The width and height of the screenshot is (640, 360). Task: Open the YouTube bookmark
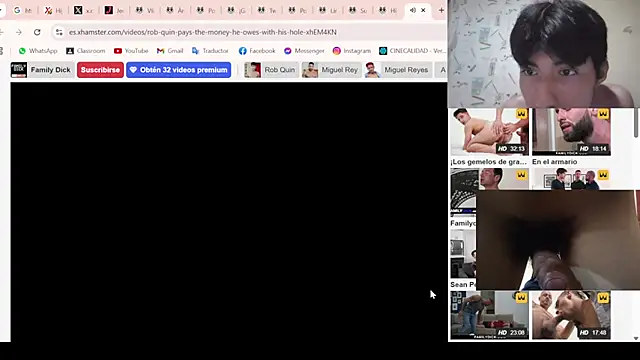[x=131, y=51]
